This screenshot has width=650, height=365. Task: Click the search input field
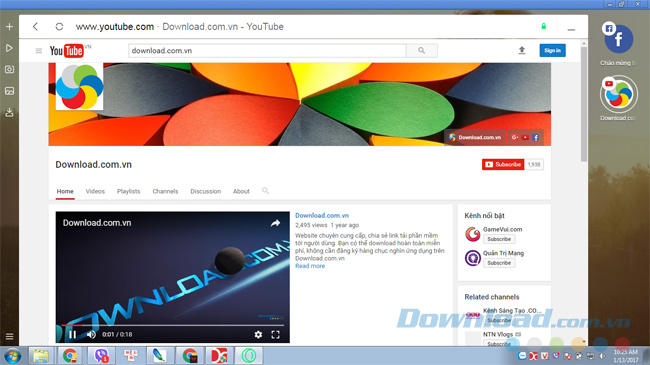click(x=267, y=51)
